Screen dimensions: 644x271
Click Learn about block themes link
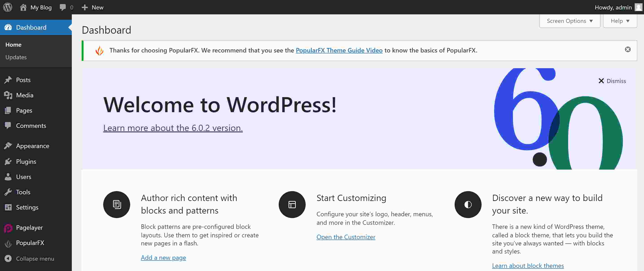[528, 265]
